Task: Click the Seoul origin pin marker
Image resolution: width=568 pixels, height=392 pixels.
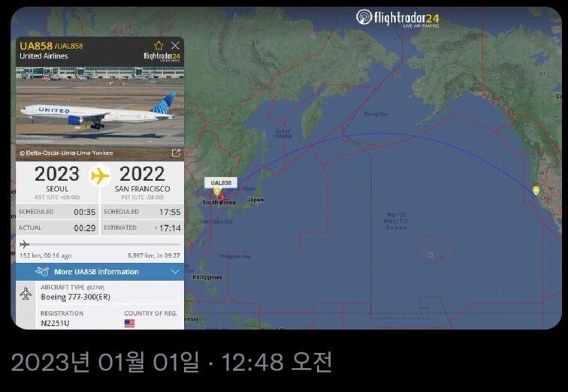Action: pyautogui.click(x=217, y=191)
